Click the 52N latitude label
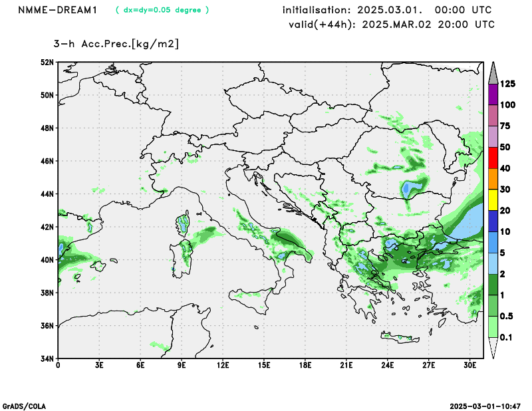Image resolution: width=532 pixels, height=411 pixels. tap(47, 63)
